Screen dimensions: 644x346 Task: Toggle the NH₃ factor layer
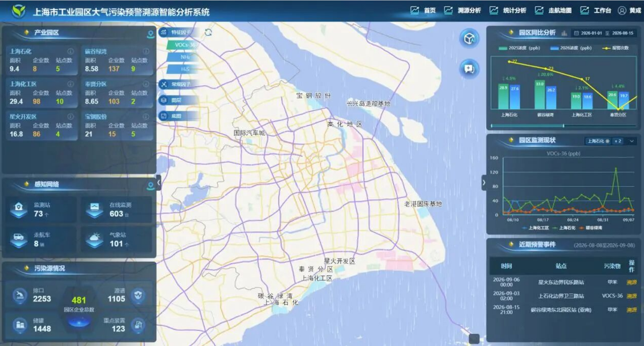click(x=182, y=57)
